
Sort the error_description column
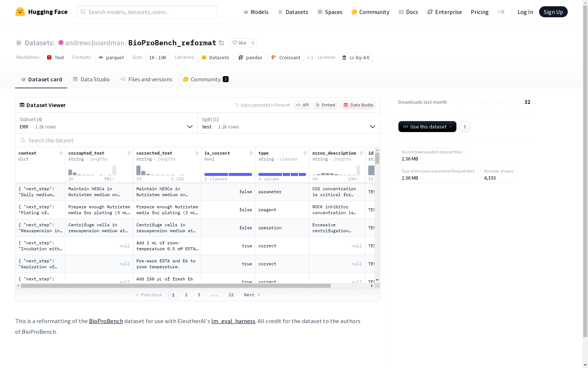361,153
